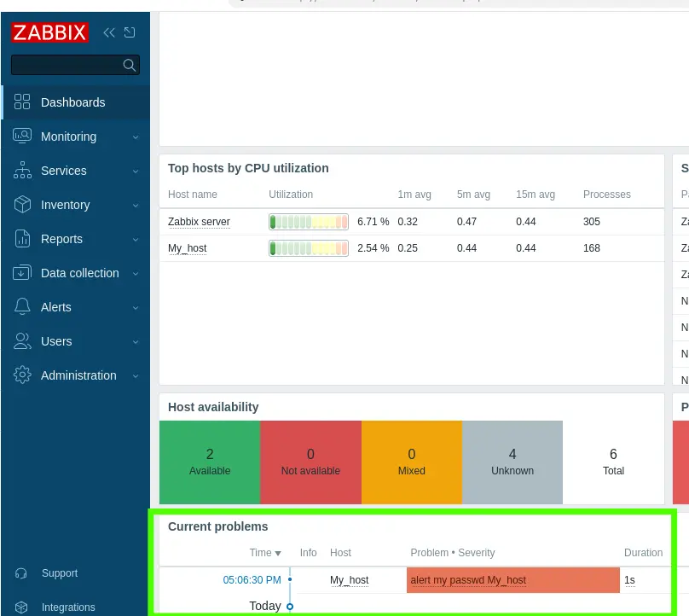Click the Dashboards grid icon
Screen dimensions: 689x616
[x=23, y=102]
